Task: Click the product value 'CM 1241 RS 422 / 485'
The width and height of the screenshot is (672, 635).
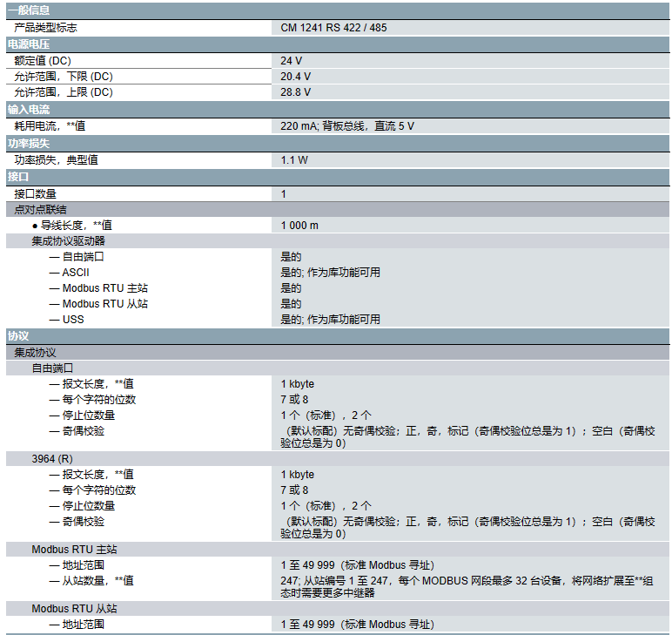Action: [333, 28]
